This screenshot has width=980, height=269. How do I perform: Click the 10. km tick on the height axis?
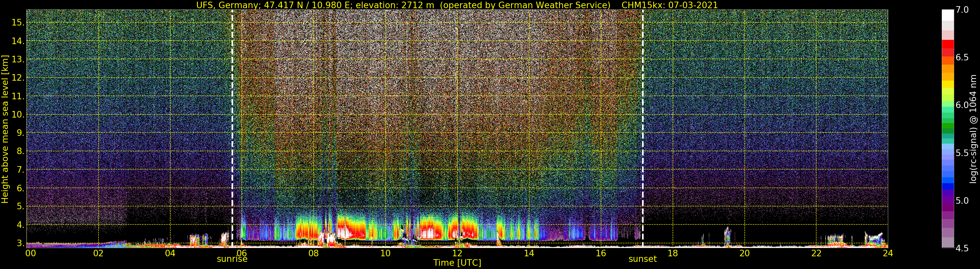(18, 115)
